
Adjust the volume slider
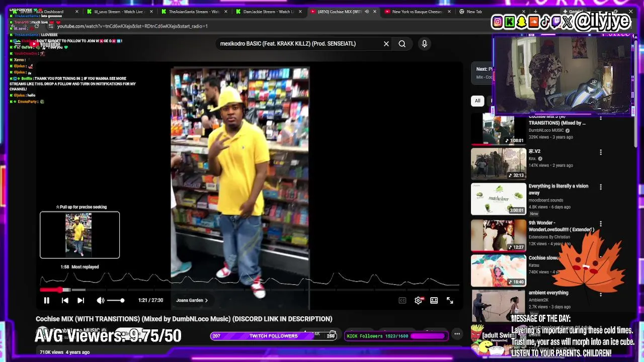(x=115, y=300)
